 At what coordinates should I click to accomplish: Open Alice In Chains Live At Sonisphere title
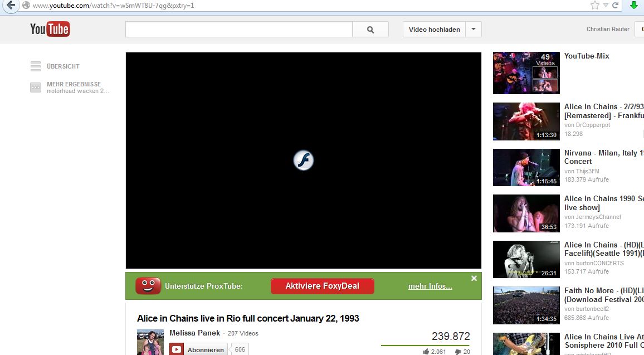(x=604, y=341)
